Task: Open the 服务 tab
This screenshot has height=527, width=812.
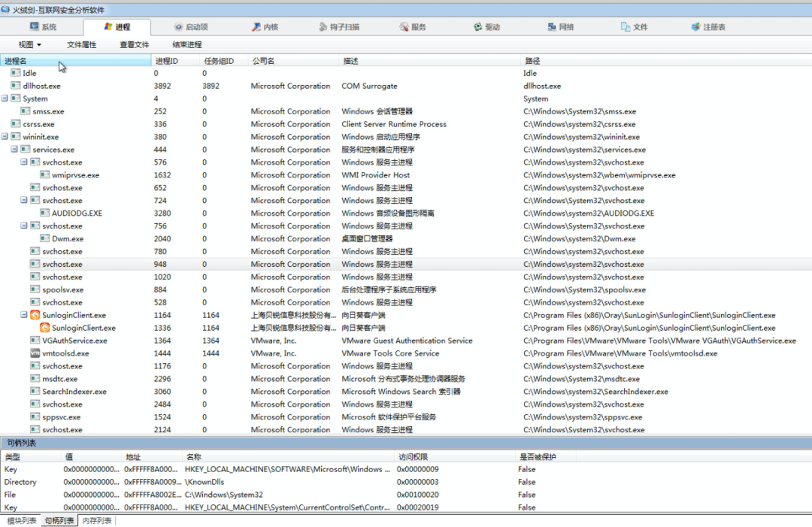Action: click(413, 27)
